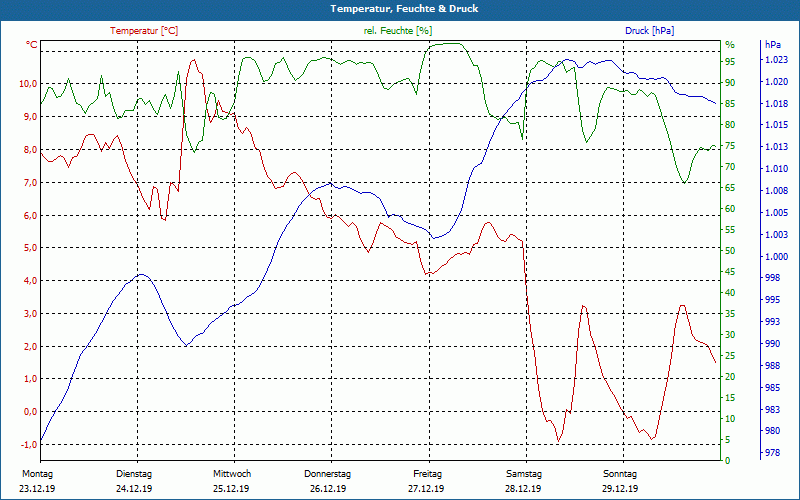Click the '8,0' temperature axis value

tap(30, 149)
